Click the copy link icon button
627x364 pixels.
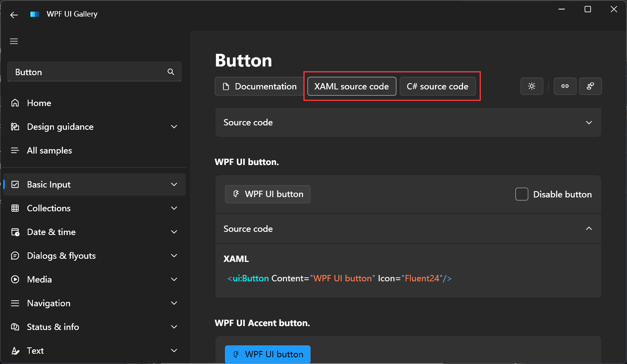565,86
